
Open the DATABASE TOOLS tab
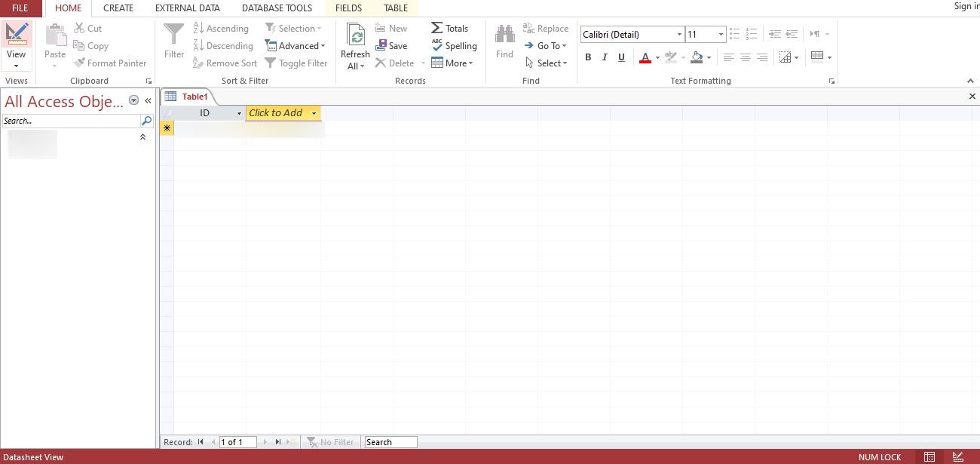[x=277, y=8]
